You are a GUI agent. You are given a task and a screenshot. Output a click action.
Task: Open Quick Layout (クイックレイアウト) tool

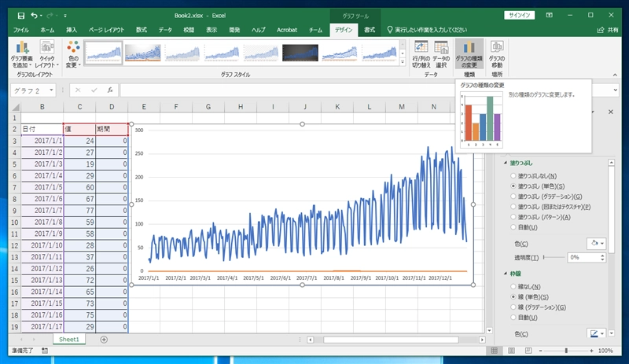point(47,54)
